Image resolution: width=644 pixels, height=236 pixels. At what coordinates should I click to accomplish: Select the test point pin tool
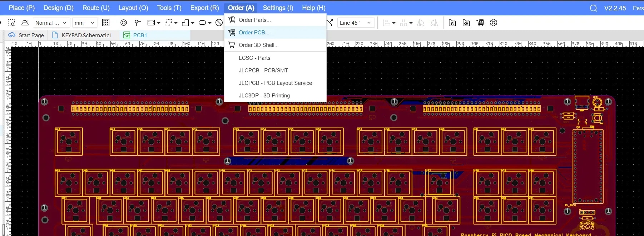[x=138, y=23]
